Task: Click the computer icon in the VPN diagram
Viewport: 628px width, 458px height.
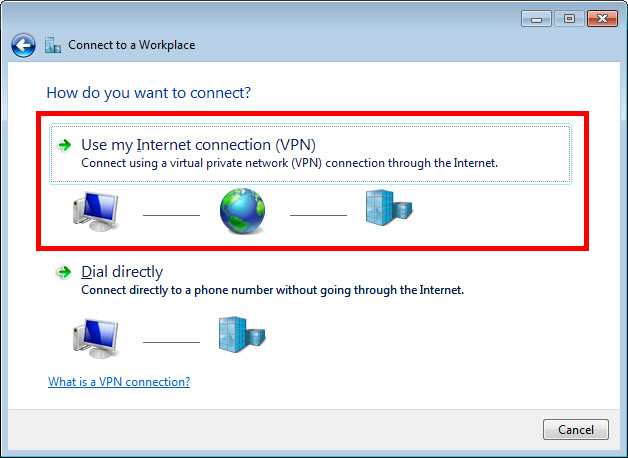Action: point(96,211)
